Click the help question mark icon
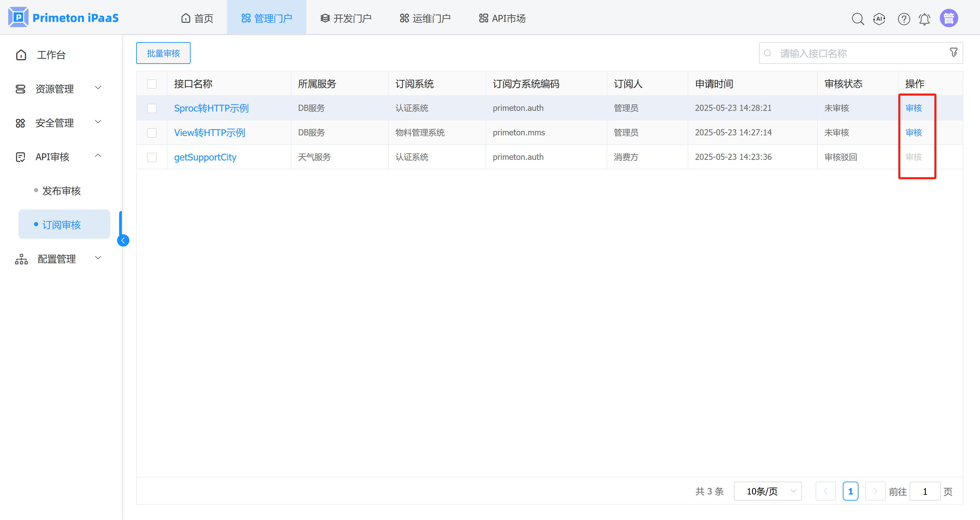Image resolution: width=980 pixels, height=520 pixels. click(x=903, y=19)
